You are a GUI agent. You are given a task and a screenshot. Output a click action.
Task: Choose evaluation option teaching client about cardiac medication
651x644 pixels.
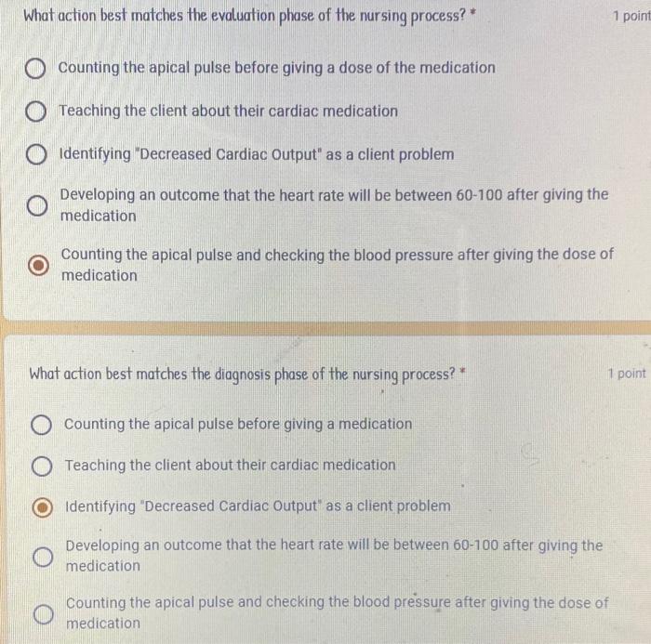click(x=35, y=112)
